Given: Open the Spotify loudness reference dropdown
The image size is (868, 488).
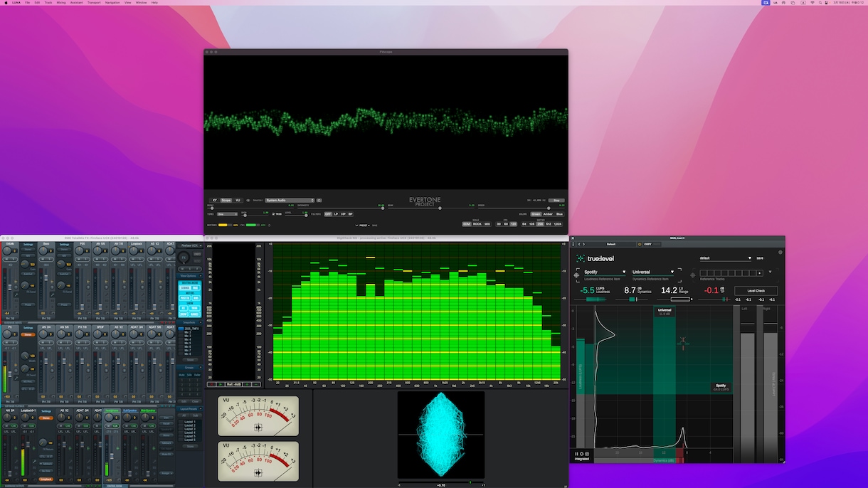Looking at the screenshot, I should (x=605, y=272).
